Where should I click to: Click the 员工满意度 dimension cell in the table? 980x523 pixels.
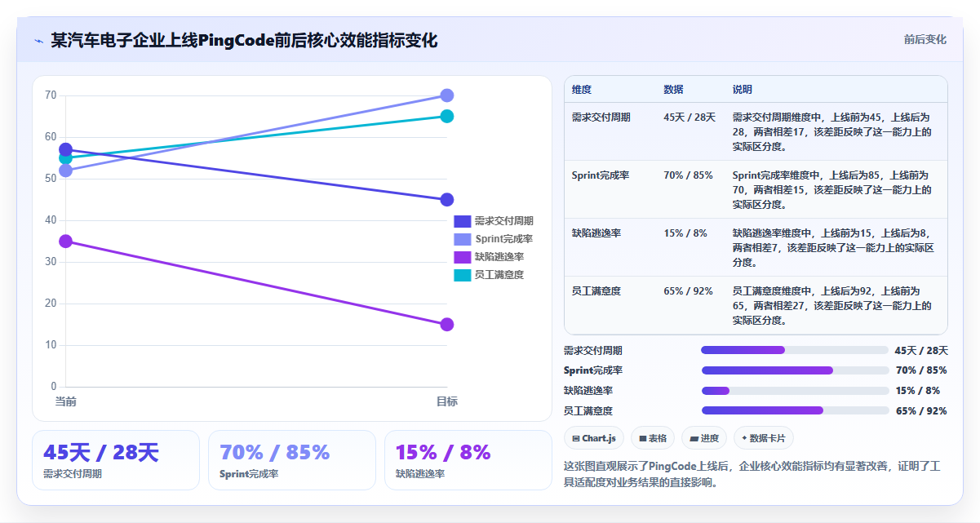(596, 291)
